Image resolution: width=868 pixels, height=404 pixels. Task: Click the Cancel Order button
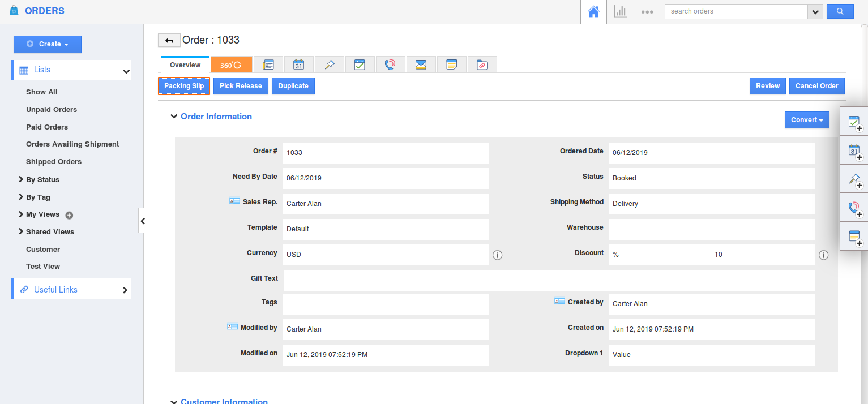click(x=817, y=86)
